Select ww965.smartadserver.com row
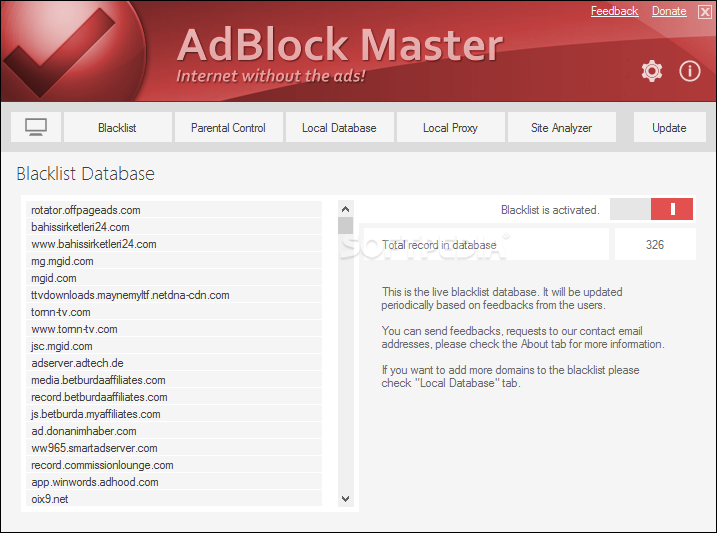 click(174, 448)
